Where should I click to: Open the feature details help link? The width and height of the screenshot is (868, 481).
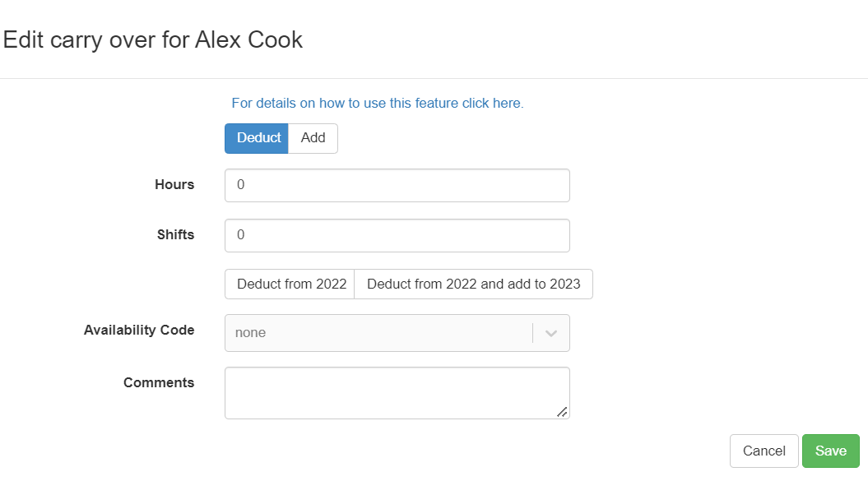point(378,103)
